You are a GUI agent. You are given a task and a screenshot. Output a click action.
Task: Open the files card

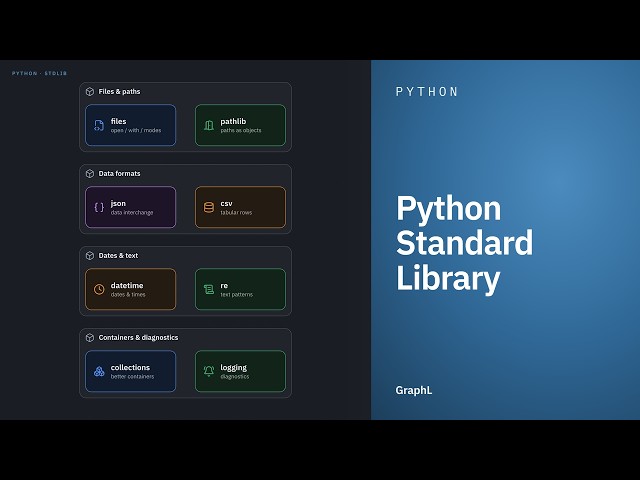click(131, 125)
